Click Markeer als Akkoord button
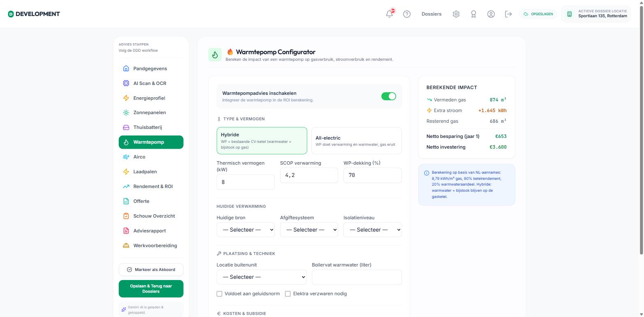 coord(151,270)
